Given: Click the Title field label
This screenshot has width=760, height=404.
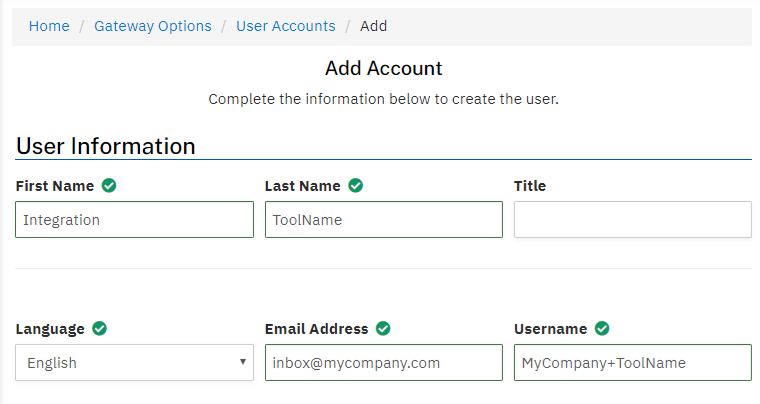Looking at the screenshot, I should (x=530, y=186).
